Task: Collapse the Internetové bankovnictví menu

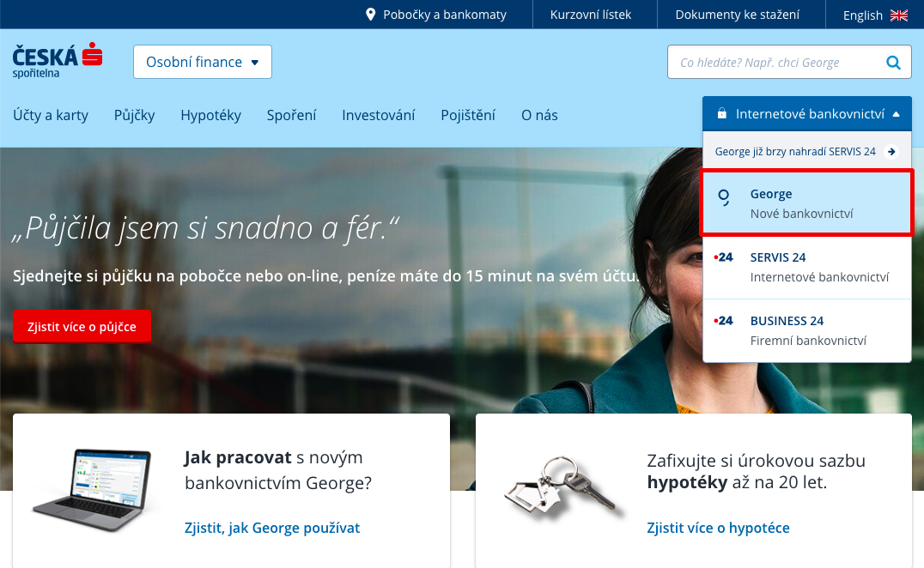Action: [806, 113]
